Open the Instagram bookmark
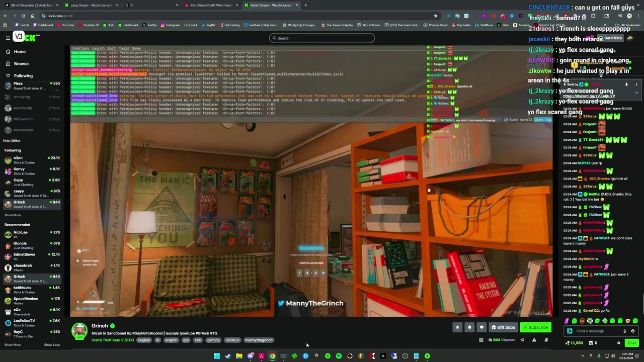 pyautogui.click(x=170, y=25)
